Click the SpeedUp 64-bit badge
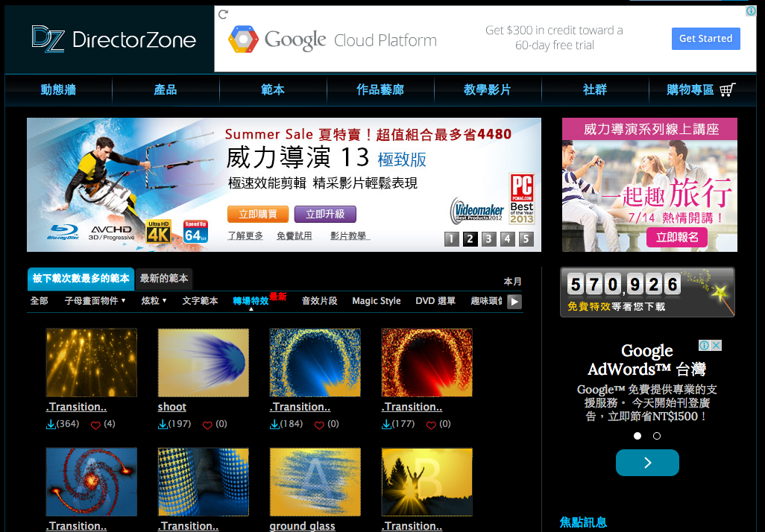Viewport: 765px width, 532px height. point(195,232)
